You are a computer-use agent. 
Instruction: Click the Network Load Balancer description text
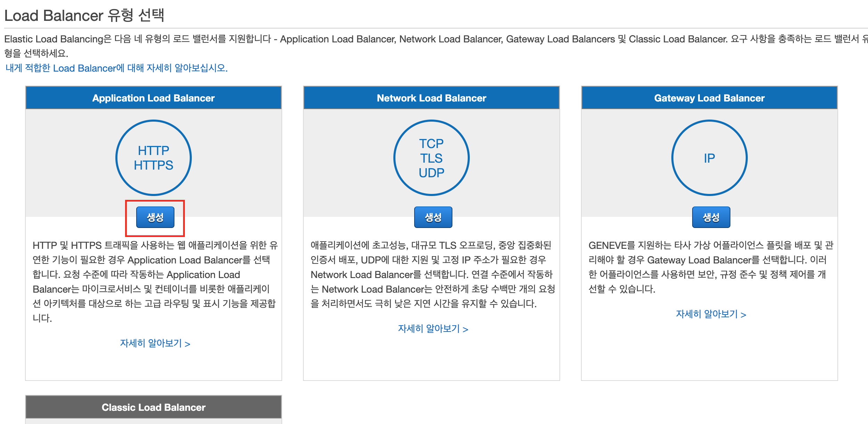433,274
